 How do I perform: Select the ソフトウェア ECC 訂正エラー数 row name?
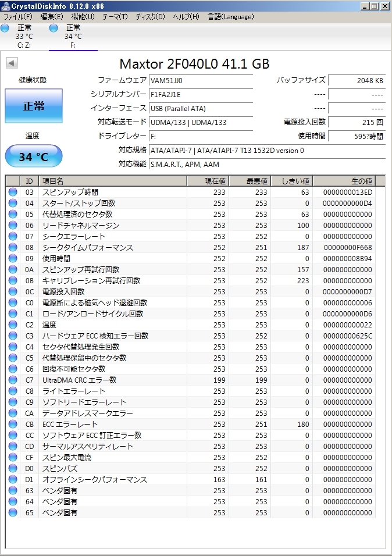click(x=92, y=436)
